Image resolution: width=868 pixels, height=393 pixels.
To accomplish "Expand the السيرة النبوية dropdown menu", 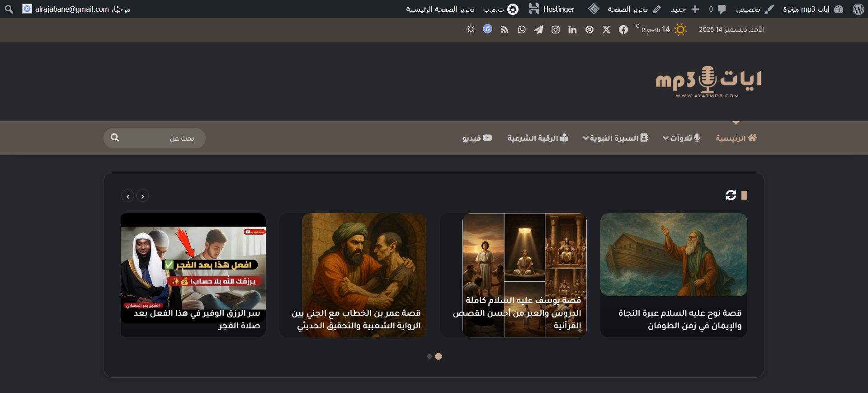I will pos(615,138).
